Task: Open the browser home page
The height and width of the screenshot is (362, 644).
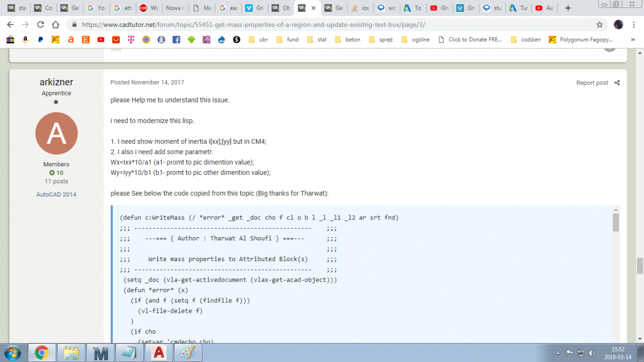Action: [55, 25]
